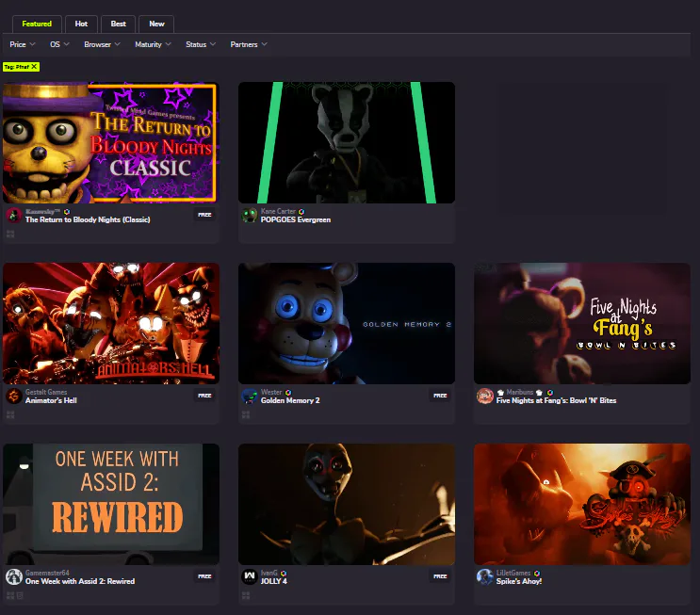
Task: Click verified badge next to LilJetGames
Action: [537, 573]
